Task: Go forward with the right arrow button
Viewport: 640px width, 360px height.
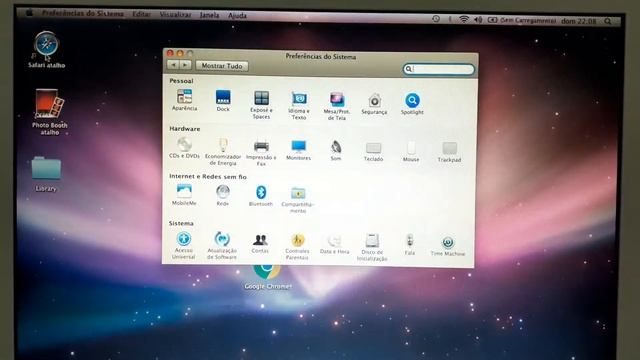Action: 185,65
